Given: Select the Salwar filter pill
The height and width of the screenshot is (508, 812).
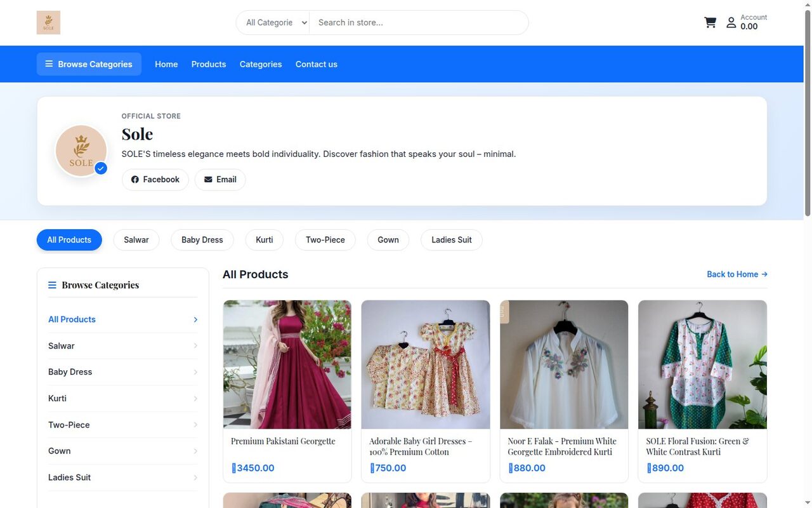Looking at the screenshot, I should point(136,240).
